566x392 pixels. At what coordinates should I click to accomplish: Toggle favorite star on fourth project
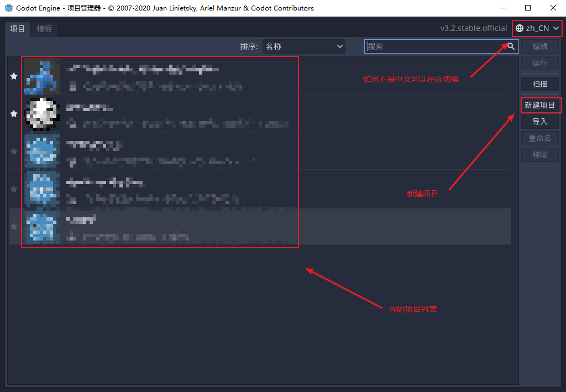[14, 189]
